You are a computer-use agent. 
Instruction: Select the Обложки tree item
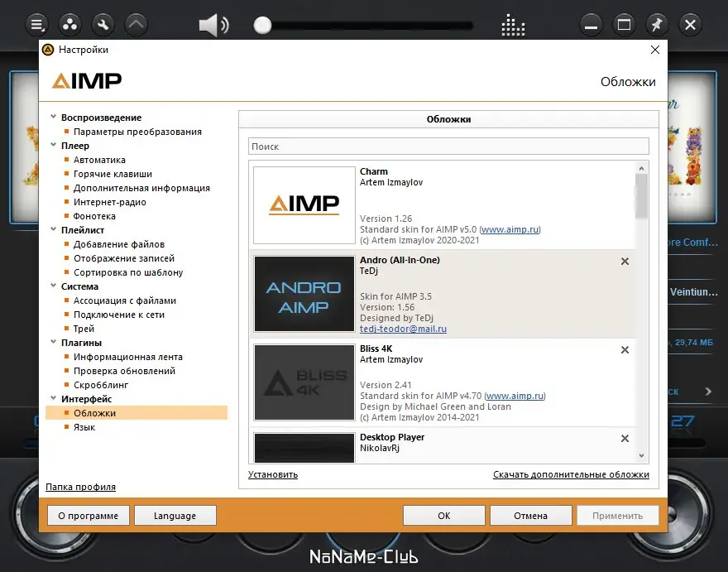pos(136,413)
